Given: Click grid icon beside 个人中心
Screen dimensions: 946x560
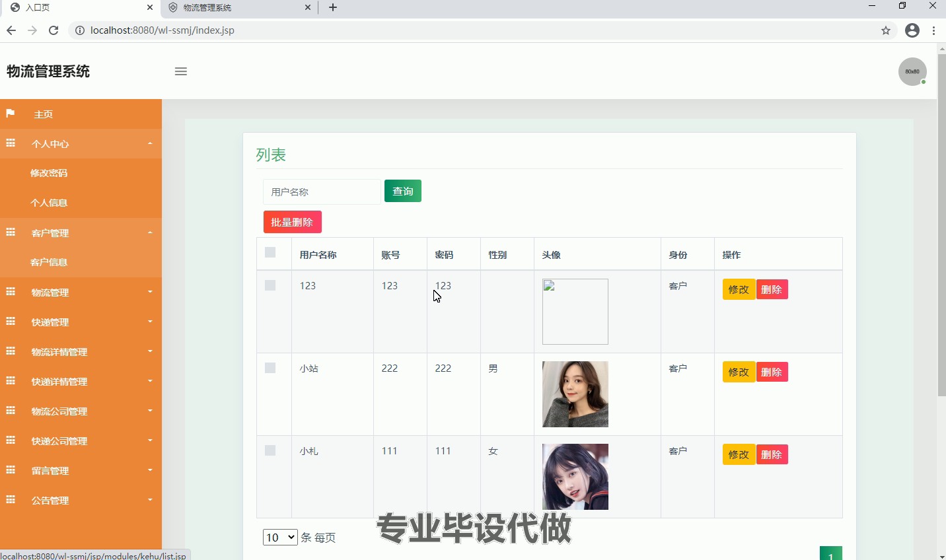Looking at the screenshot, I should click(11, 143).
